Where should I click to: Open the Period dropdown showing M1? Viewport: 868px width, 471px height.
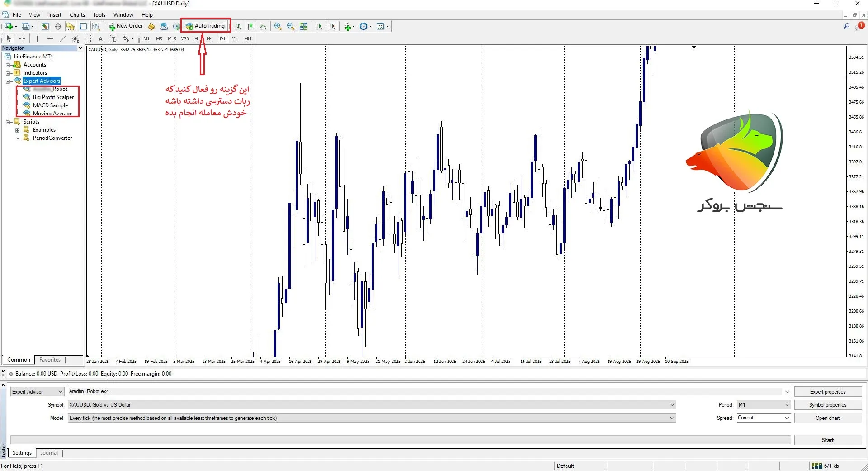[763, 405]
